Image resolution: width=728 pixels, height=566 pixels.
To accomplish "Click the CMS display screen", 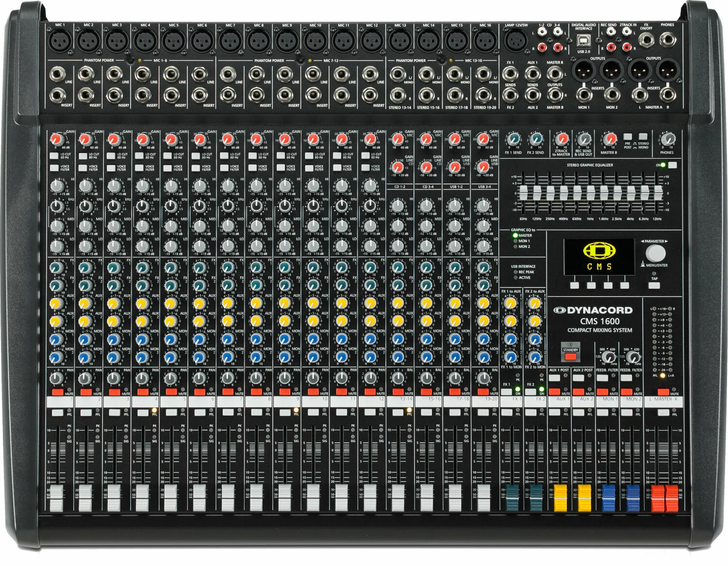I will 599,257.
